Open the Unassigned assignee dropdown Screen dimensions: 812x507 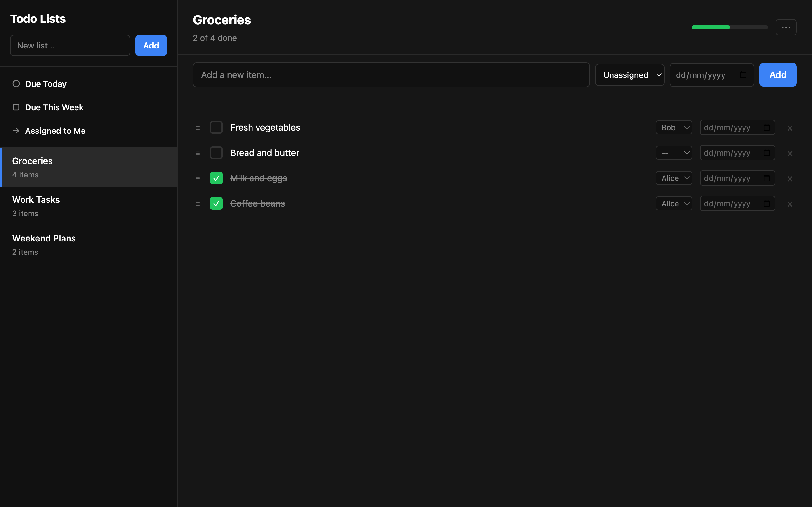point(630,74)
